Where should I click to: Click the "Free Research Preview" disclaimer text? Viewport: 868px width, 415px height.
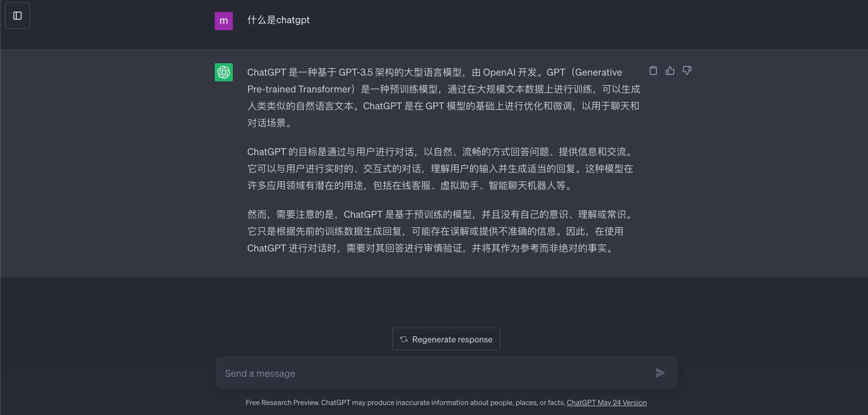406,403
